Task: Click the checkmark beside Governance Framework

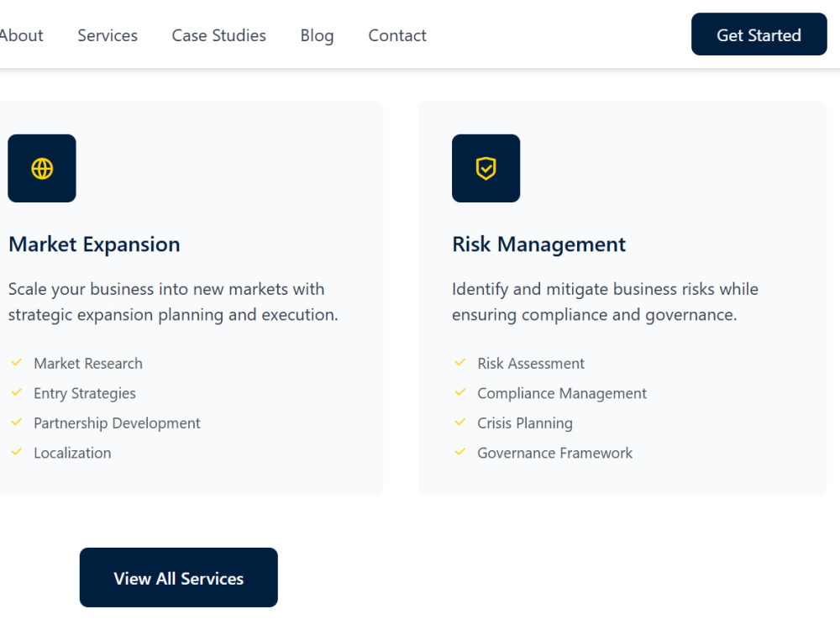Action: coord(460,452)
